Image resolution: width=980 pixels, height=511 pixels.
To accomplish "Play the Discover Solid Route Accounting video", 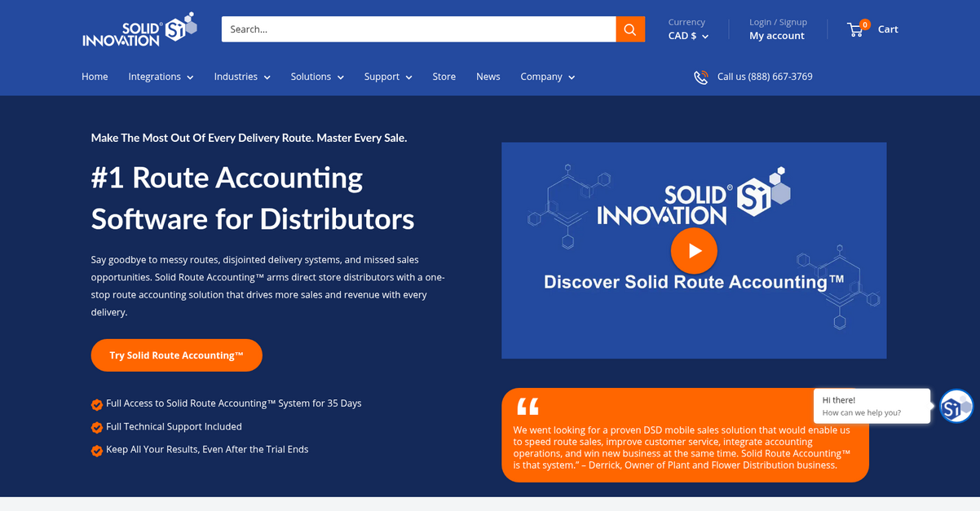I will pos(694,251).
